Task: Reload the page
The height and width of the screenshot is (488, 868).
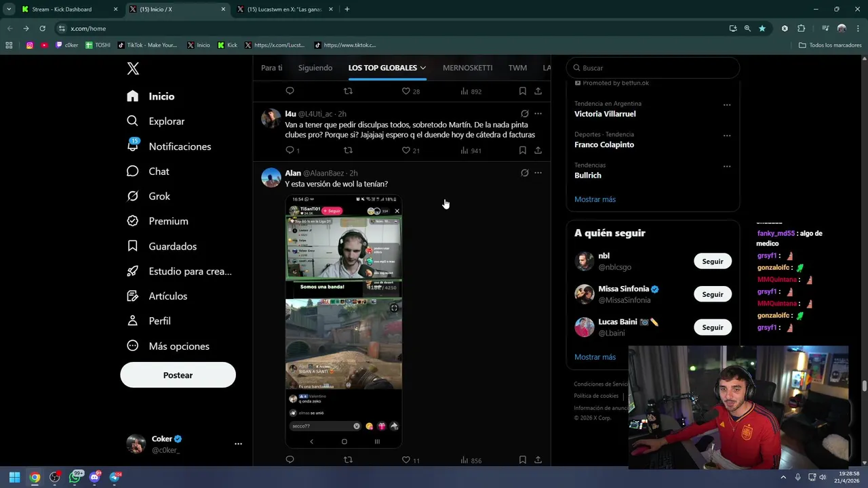Action: (x=42, y=28)
